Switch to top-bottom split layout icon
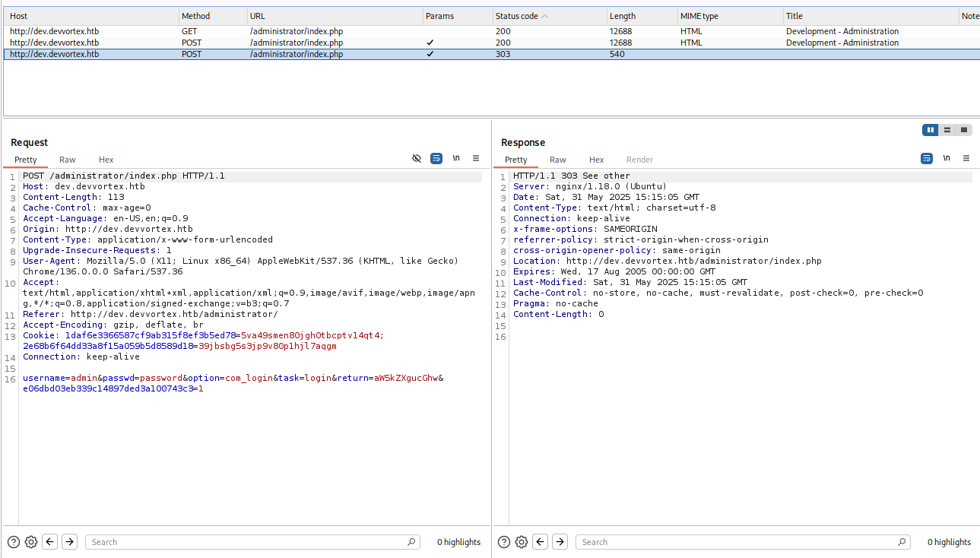The image size is (980, 558). [947, 130]
